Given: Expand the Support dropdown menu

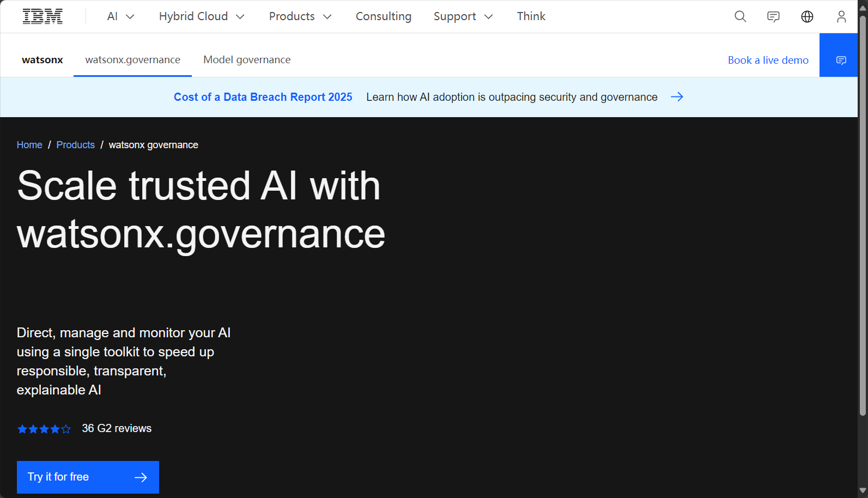Looking at the screenshot, I should (463, 16).
